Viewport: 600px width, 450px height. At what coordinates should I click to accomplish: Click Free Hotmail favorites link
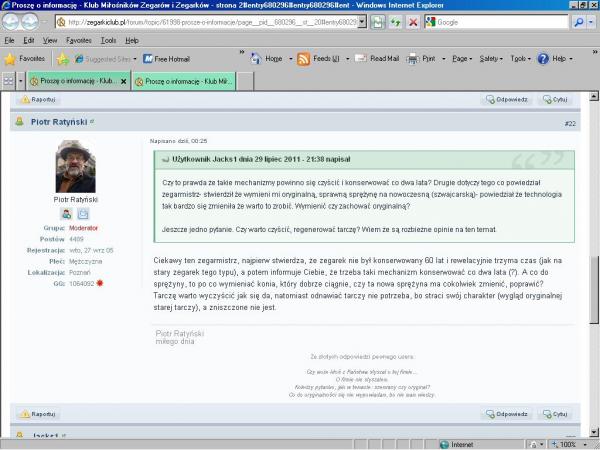tap(166, 59)
